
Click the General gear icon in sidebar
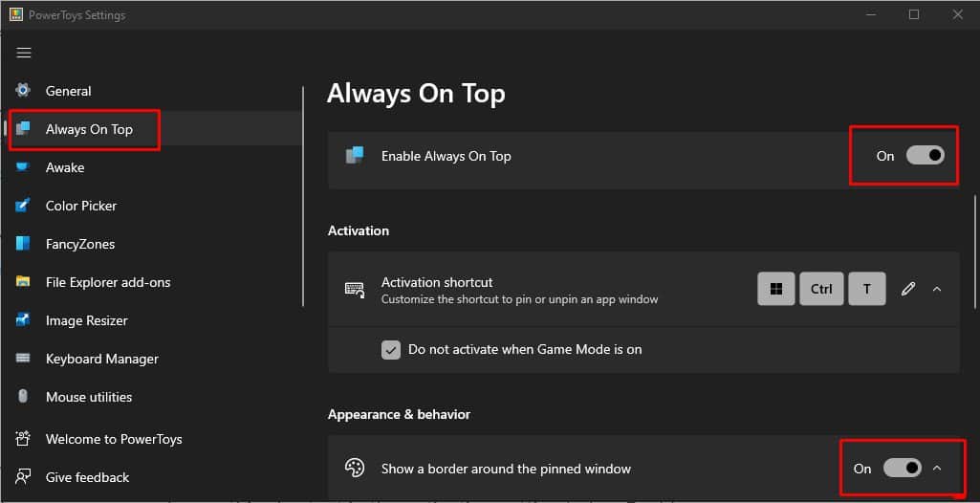24,91
